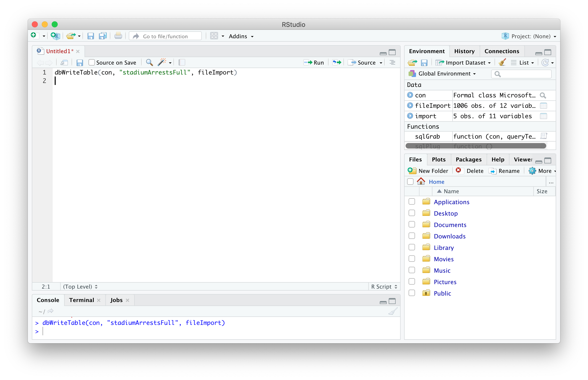View fileImport data table grid icon
This screenshot has height=380, width=588.
[544, 106]
